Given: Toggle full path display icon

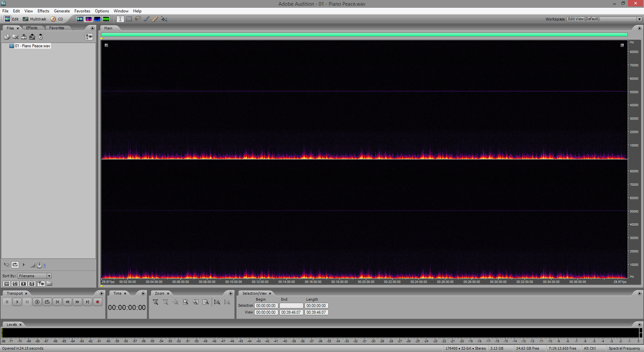Looking at the screenshot, I should [49, 284].
